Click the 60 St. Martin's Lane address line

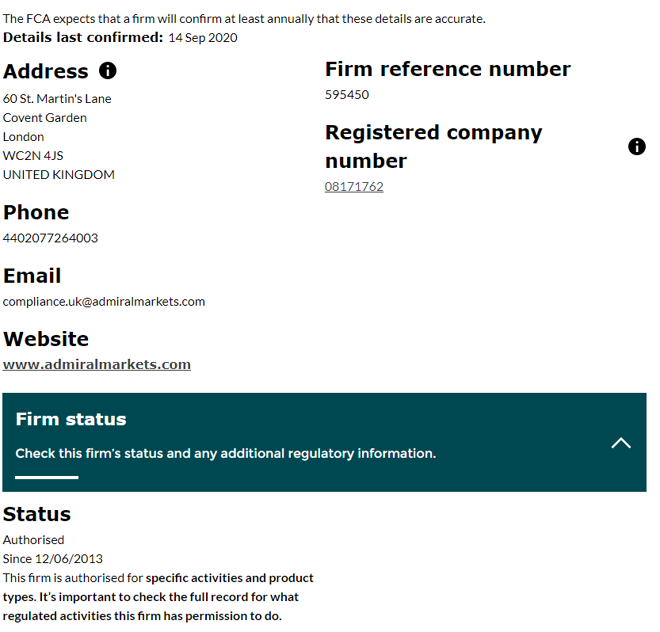point(57,99)
